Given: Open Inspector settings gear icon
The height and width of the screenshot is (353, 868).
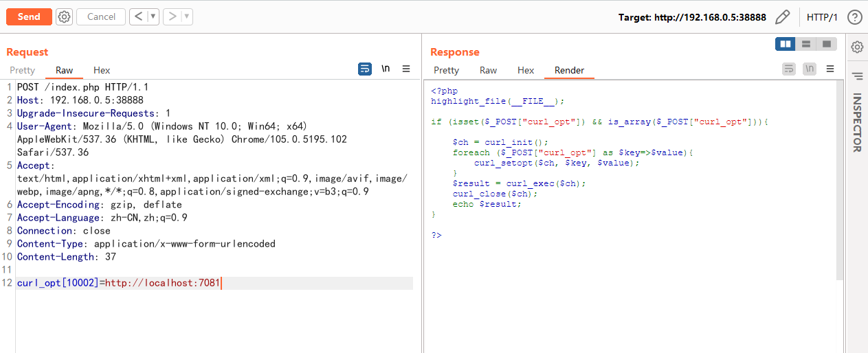Looking at the screenshot, I should tap(857, 47).
